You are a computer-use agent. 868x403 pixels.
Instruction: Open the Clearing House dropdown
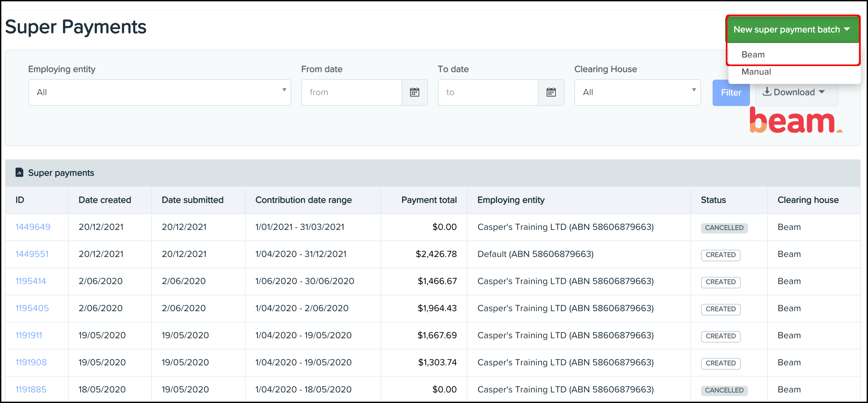tap(637, 92)
